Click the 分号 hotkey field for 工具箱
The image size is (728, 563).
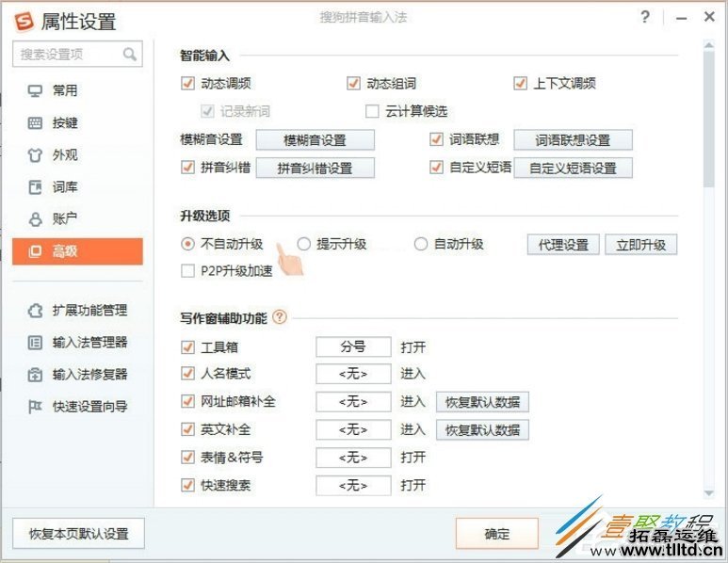point(353,346)
